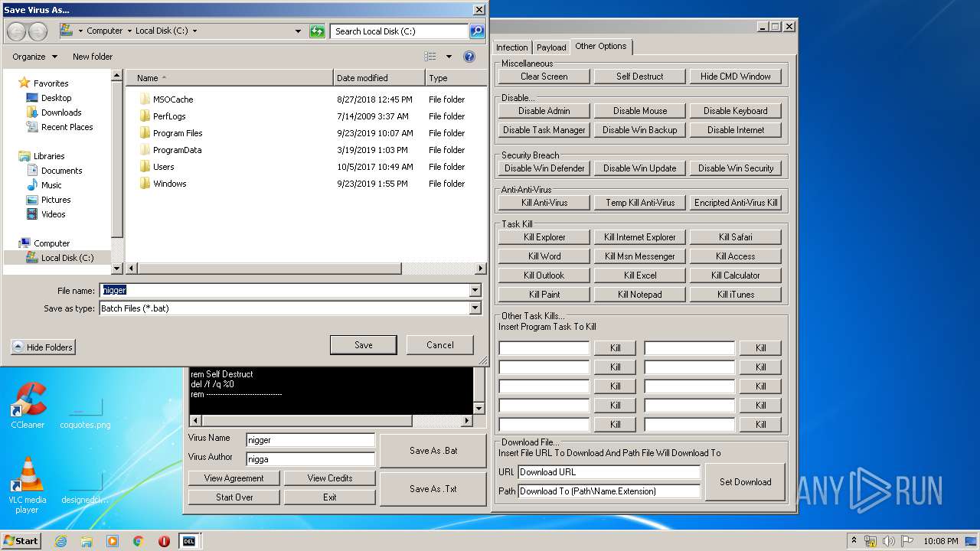Switch to the Payload tab

click(x=551, y=47)
